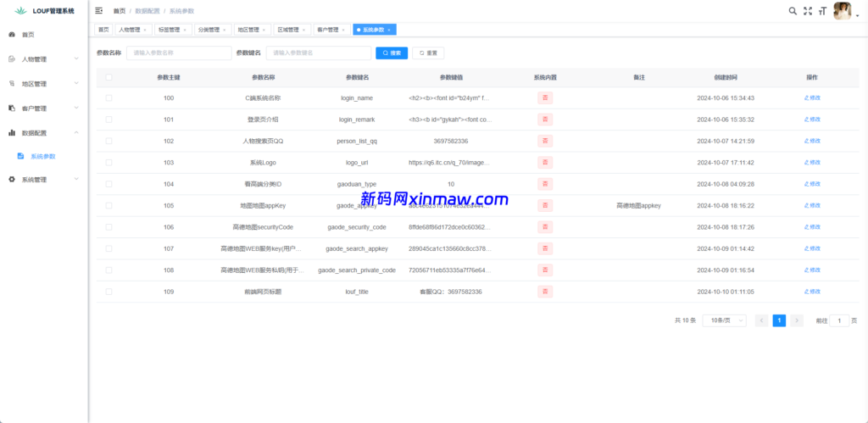Switch to the 区域管理 tab
This screenshot has height=423, width=868.
tap(288, 30)
